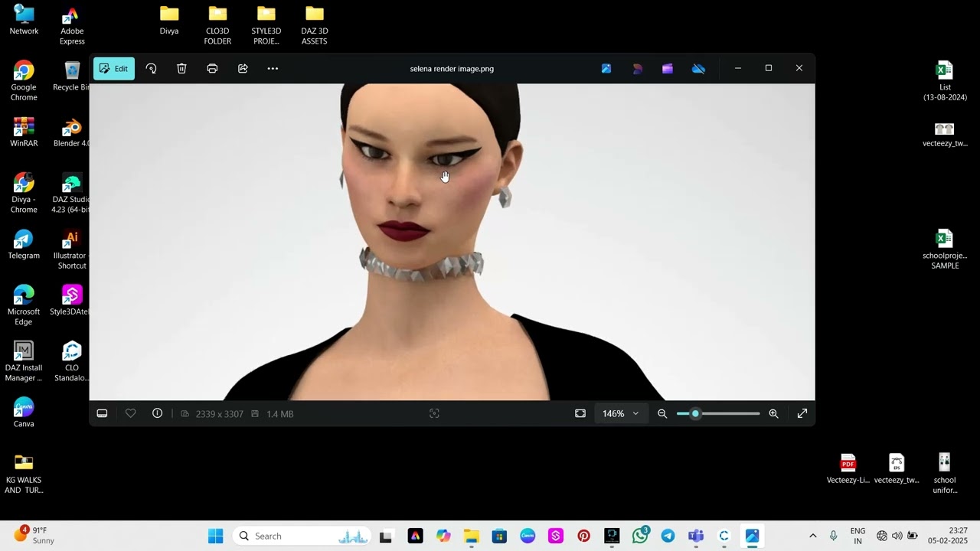
Task: Open the Designer icon in Photos title bar
Action: pos(637,69)
